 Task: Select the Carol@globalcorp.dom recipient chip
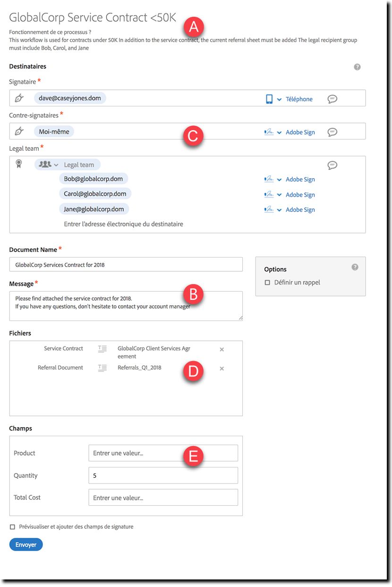pyautogui.click(x=95, y=194)
